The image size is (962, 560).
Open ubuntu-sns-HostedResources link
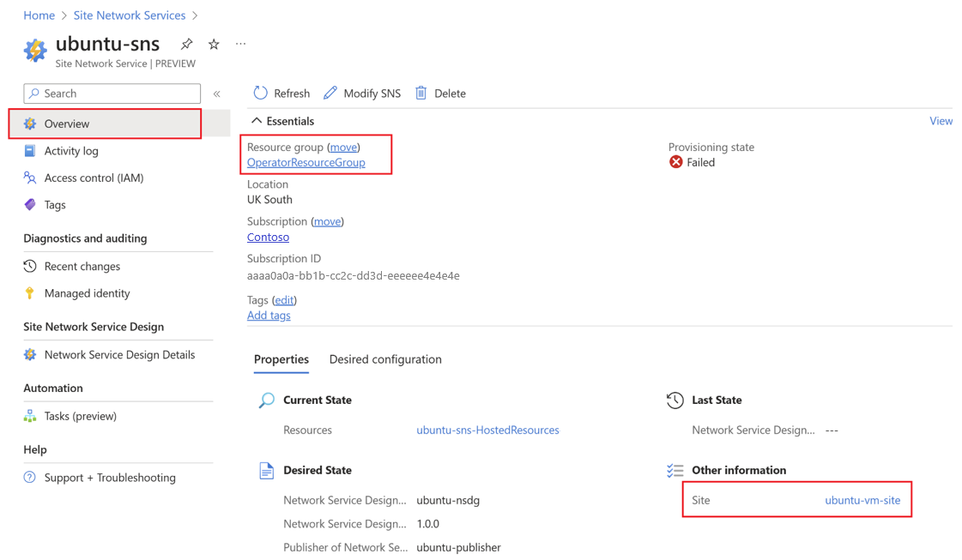coord(487,430)
